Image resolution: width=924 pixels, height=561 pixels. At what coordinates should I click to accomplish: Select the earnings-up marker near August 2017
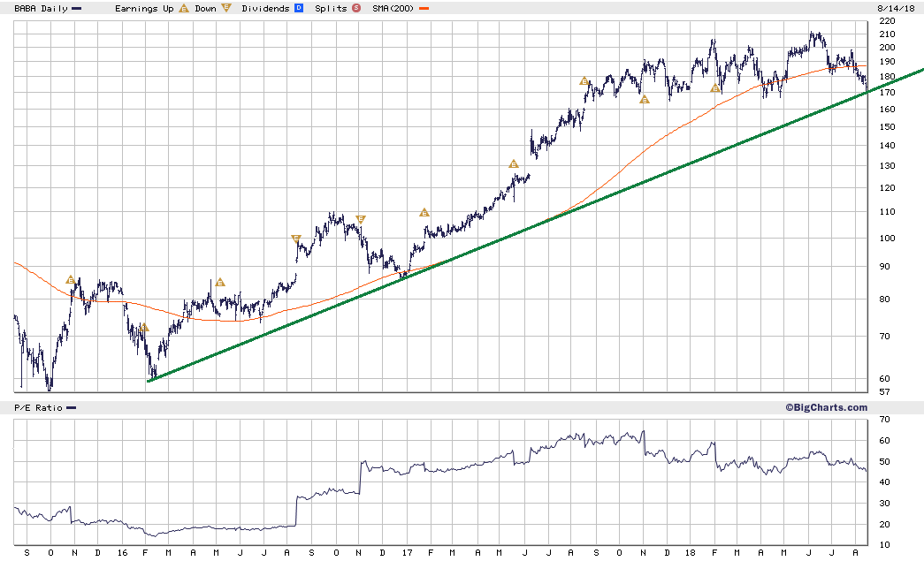tap(584, 81)
